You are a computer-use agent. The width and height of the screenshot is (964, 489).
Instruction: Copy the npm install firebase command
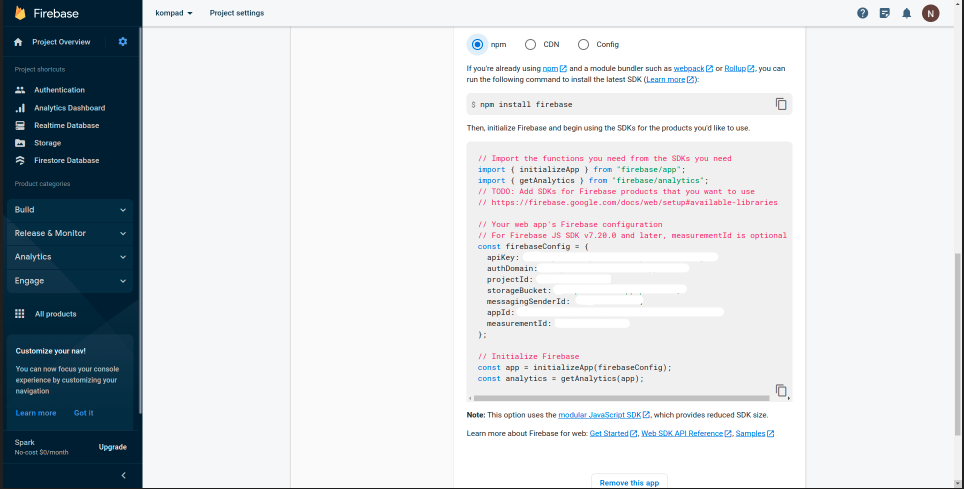click(x=781, y=104)
